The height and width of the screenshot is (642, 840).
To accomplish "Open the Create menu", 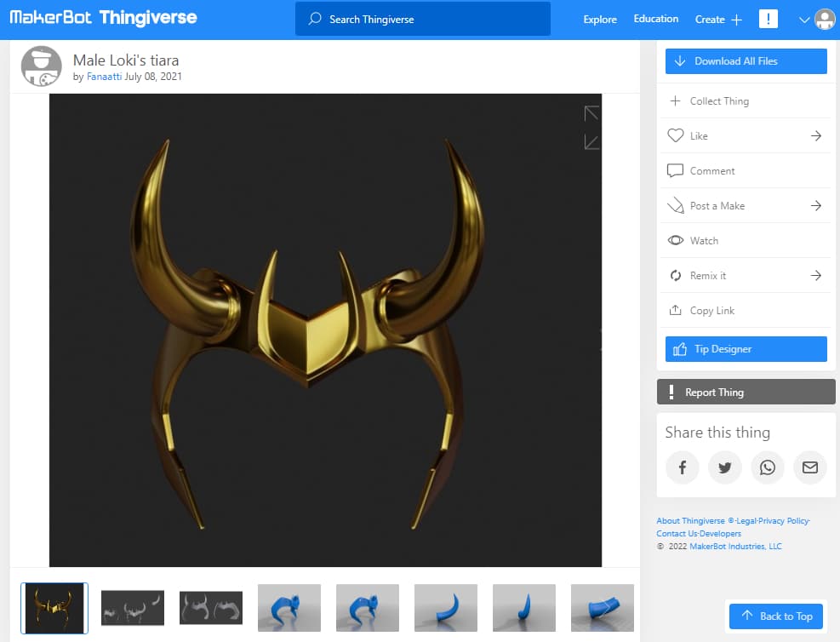I will click(x=710, y=20).
